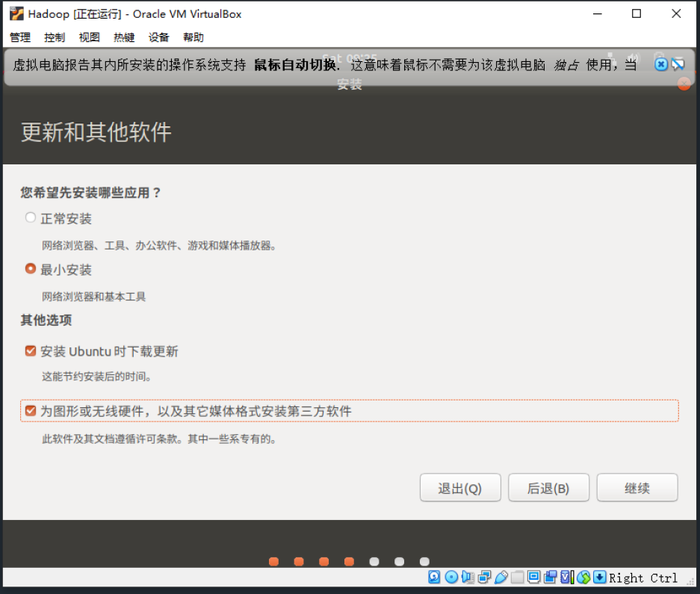Toggle the third-party software 第三方软件 checkbox
This screenshot has width=700, height=594.
(x=31, y=410)
